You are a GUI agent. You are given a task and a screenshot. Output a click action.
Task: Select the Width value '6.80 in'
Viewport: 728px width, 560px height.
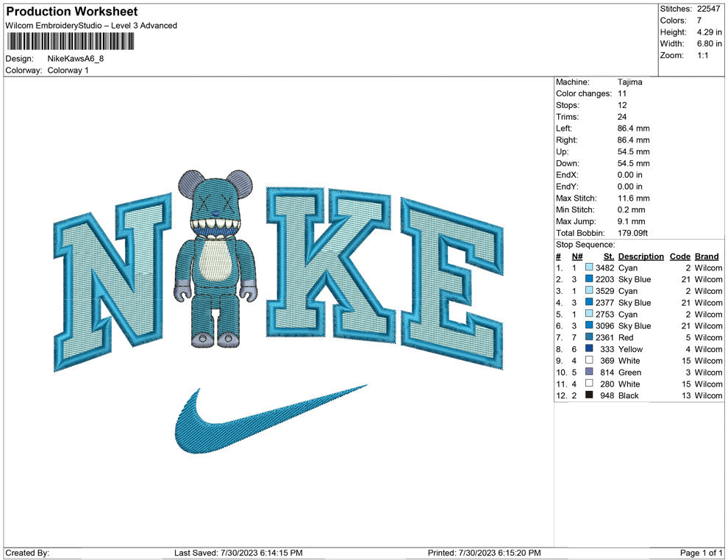click(x=710, y=43)
